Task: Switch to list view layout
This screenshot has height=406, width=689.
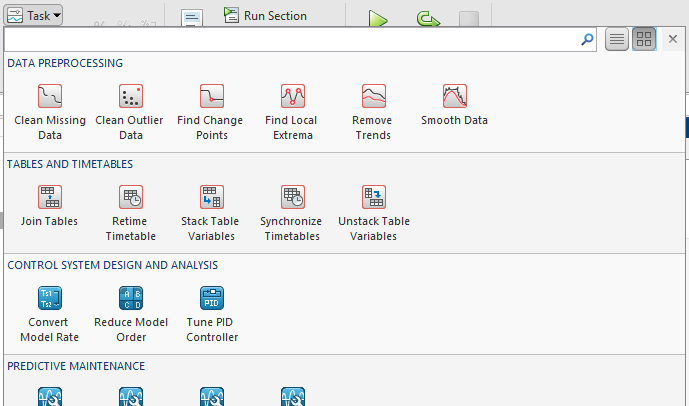Action: [x=616, y=40]
